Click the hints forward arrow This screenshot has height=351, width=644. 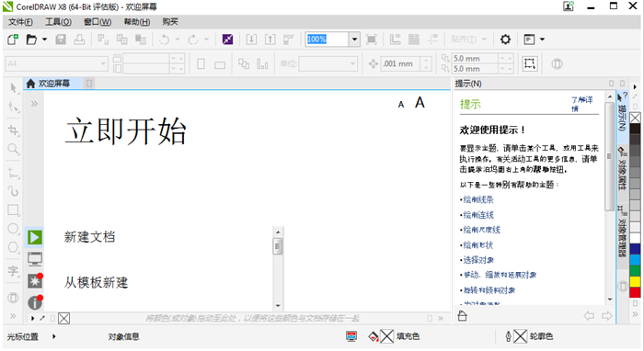click(606, 316)
